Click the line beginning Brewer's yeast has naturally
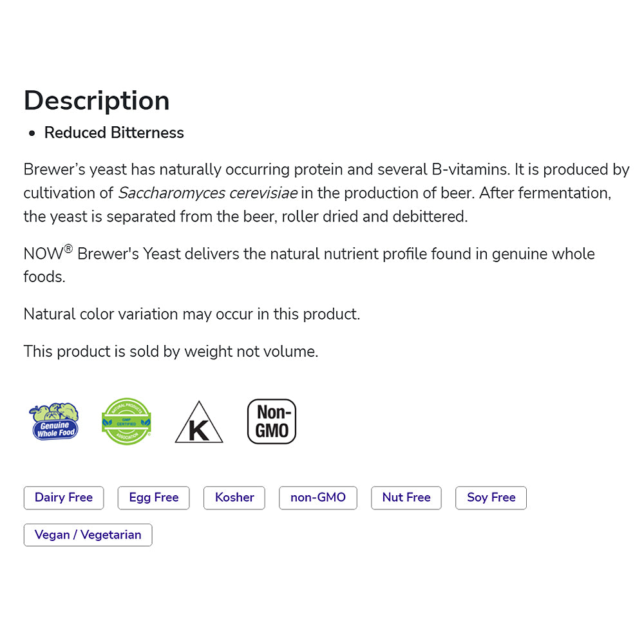644x644 pixels. 326,169
